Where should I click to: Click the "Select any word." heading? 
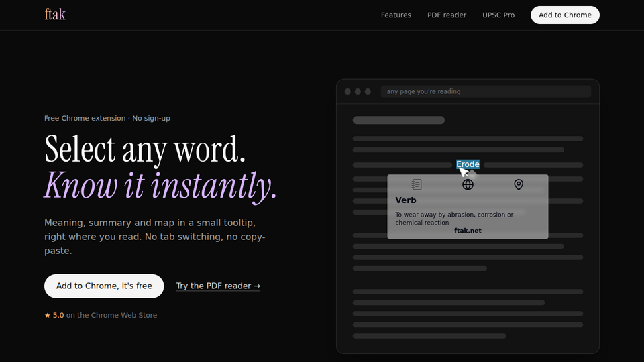point(145,149)
